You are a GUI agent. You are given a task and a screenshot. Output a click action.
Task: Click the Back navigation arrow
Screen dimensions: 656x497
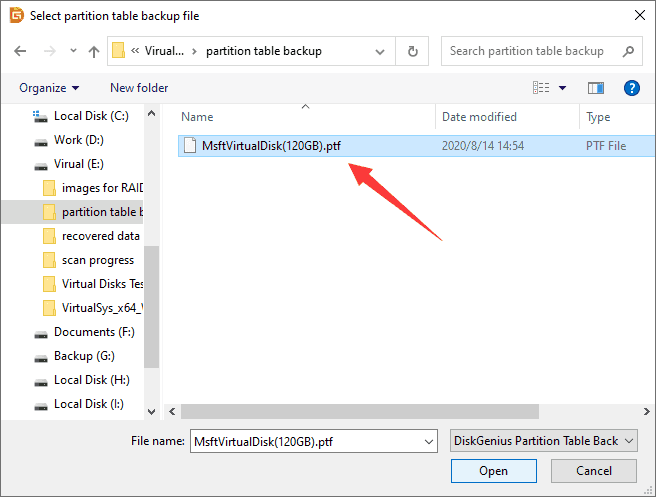pyautogui.click(x=19, y=51)
